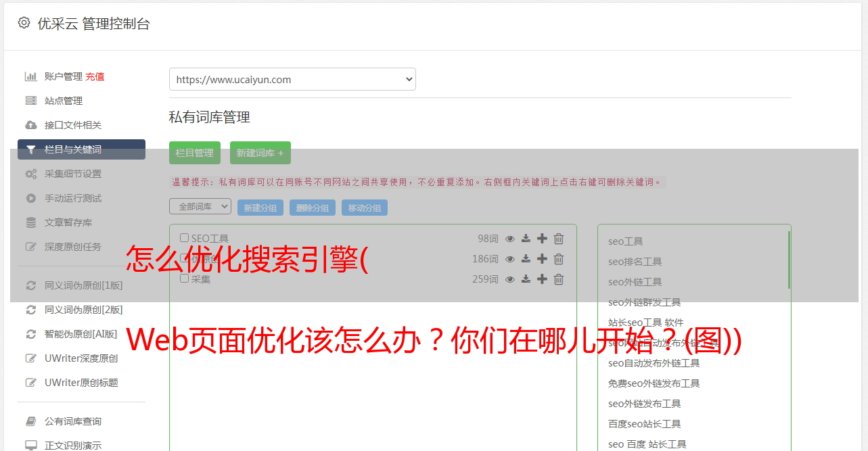Click the 栏目管理 button
The height and width of the screenshot is (451, 868).
click(x=195, y=153)
